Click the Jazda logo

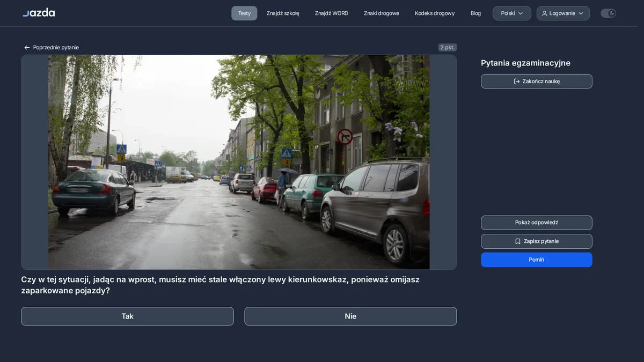click(39, 12)
